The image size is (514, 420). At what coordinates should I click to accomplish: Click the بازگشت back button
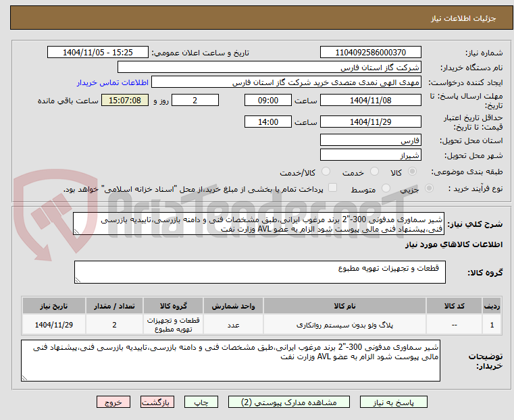pyautogui.click(x=157, y=402)
